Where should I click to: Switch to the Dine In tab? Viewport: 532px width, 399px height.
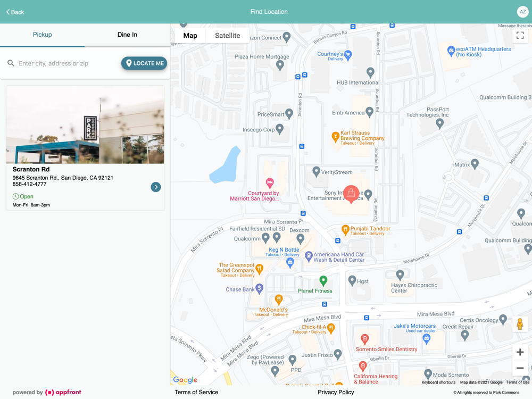click(127, 35)
